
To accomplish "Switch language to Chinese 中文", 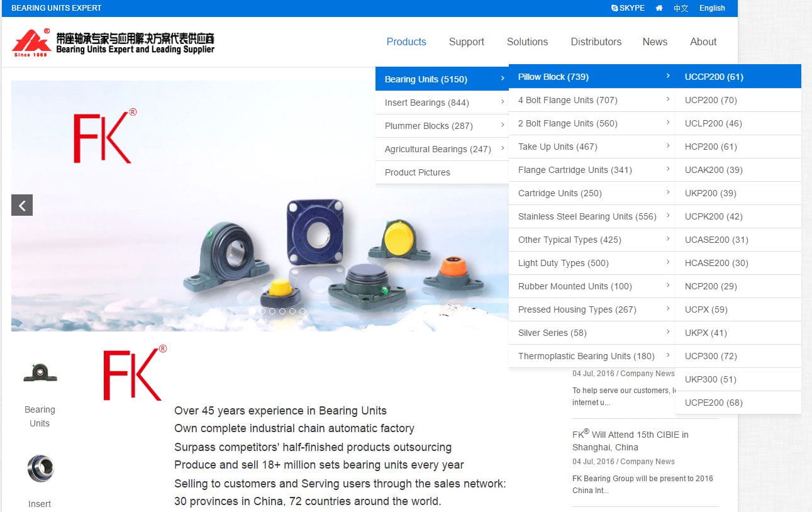I will coord(681,8).
